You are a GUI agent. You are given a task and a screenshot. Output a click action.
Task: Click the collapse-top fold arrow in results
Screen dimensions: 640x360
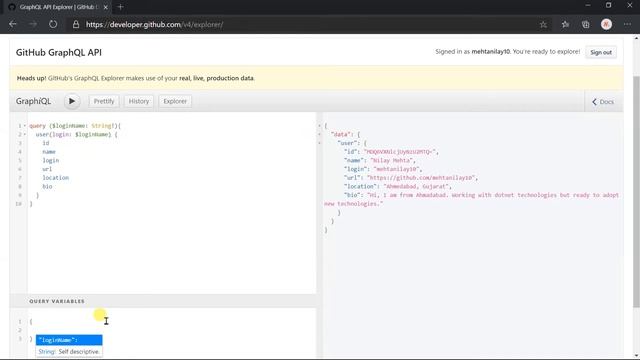319,126
